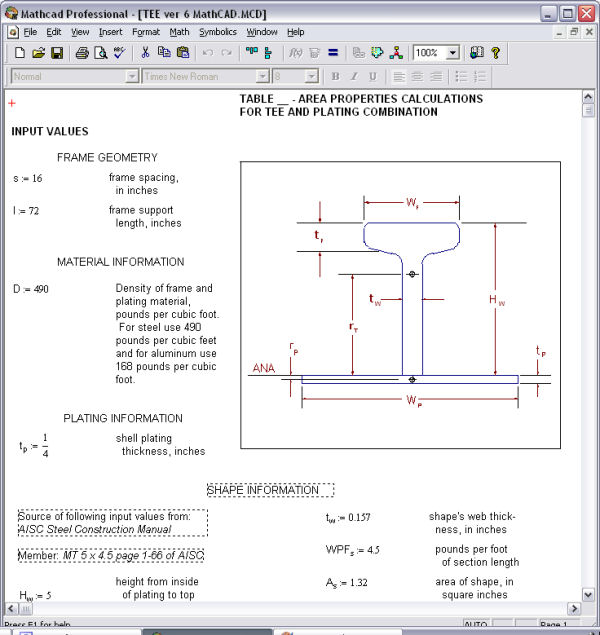
Task: Open a file with the Open icon
Action: [38, 53]
